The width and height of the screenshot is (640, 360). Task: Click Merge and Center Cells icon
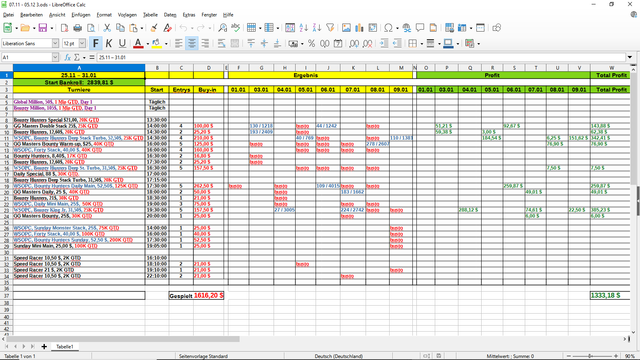click(x=235, y=43)
